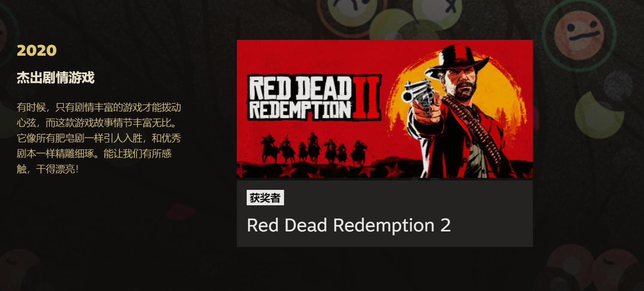644x291 pixels.
Task: Click the red lips emoji on left
Action: pyautogui.click(x=180, y=212)
